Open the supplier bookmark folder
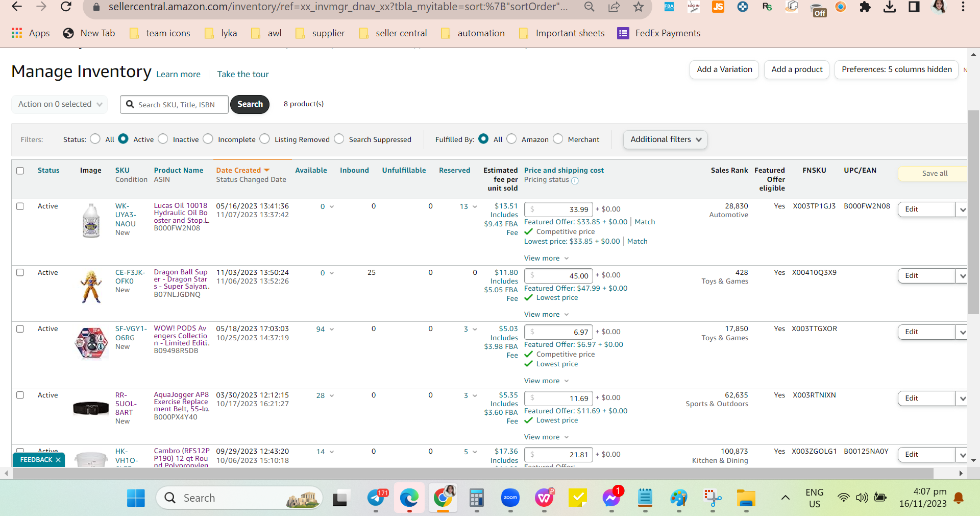980x516 pixels. pyautogui.click(x=321, y=33)
